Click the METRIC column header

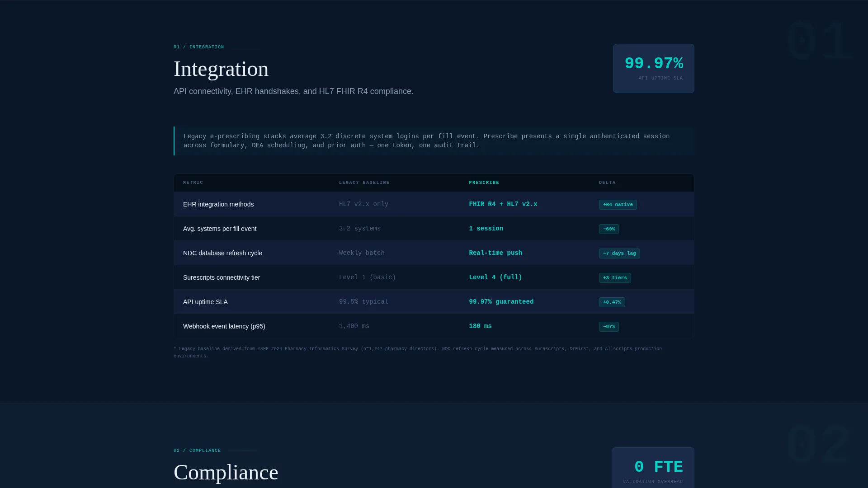[193, 183]
